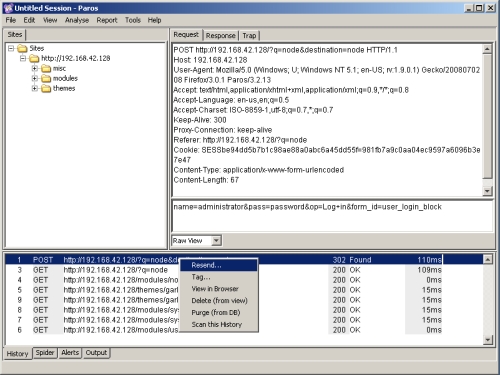Open the Tools menu

click(x=133, y=20)
